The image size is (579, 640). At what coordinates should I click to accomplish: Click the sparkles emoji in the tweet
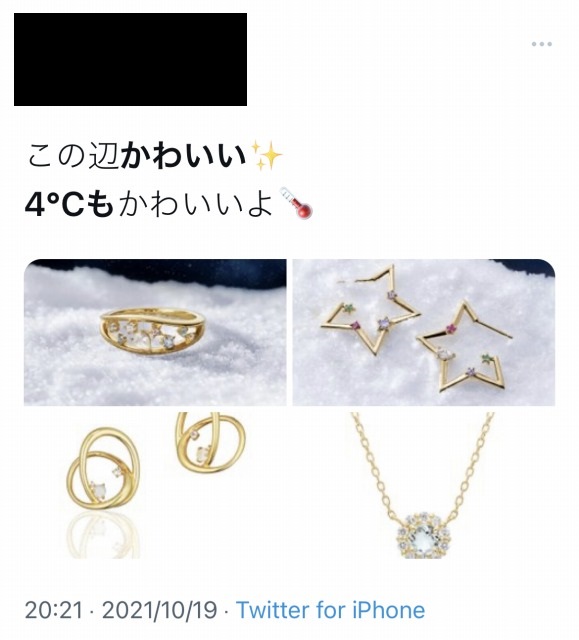[x=267, y=156]
